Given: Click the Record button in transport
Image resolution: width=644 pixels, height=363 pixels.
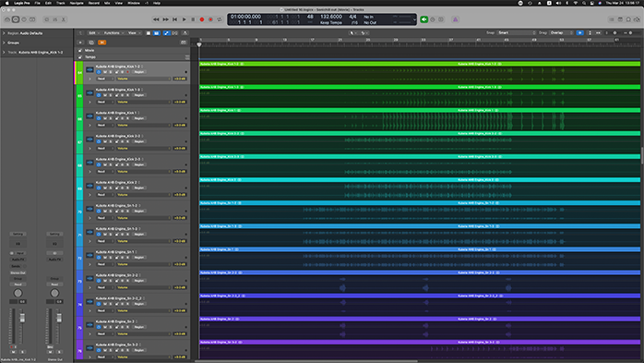Looking at the screenshot, I should pos(202,19).
